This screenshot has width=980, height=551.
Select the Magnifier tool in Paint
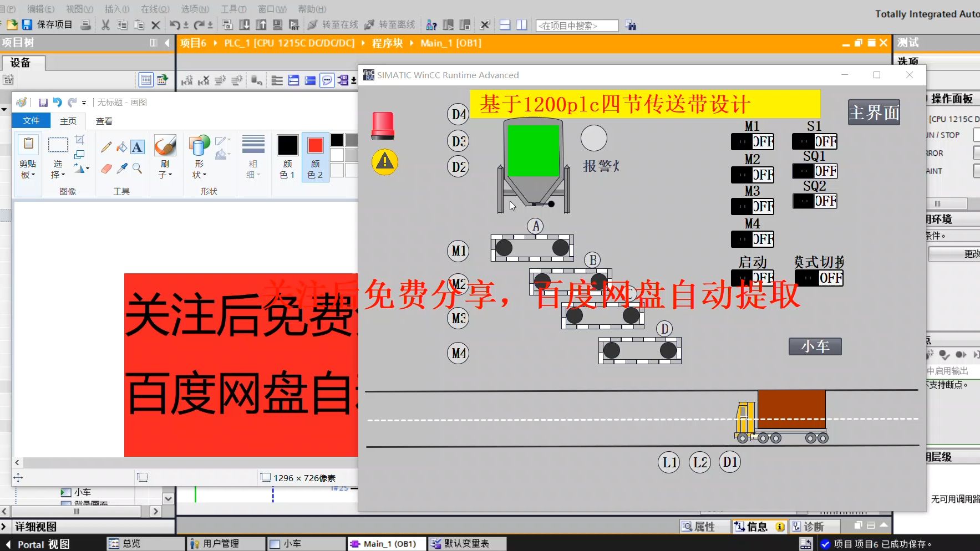(137, 169)
